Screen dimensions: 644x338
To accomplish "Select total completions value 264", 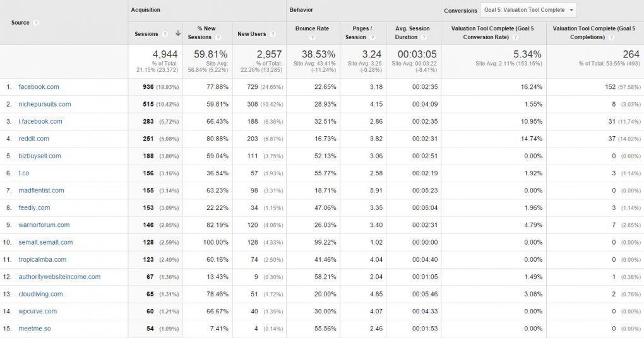I will [631, 54].
